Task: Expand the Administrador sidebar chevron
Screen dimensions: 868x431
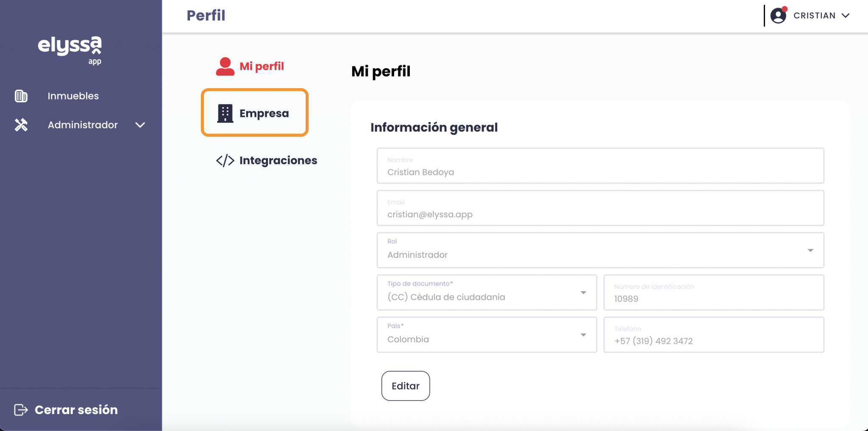Action: point(140,125)
